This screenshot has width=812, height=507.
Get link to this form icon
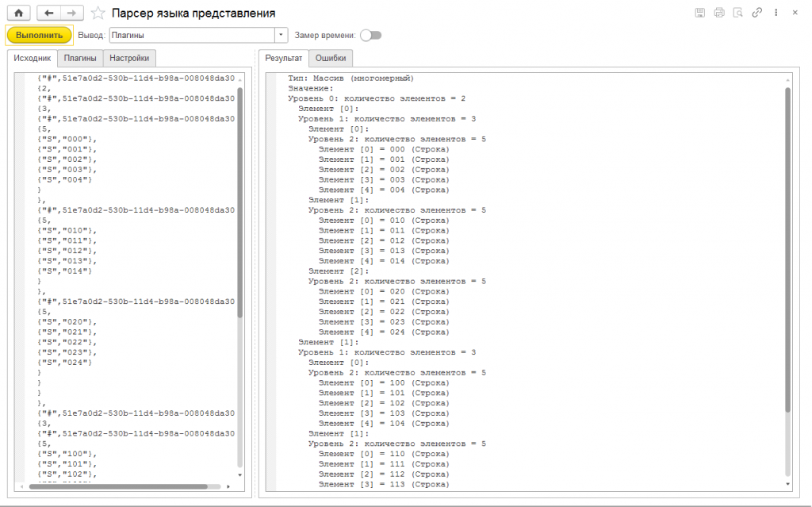coord(757,13)
